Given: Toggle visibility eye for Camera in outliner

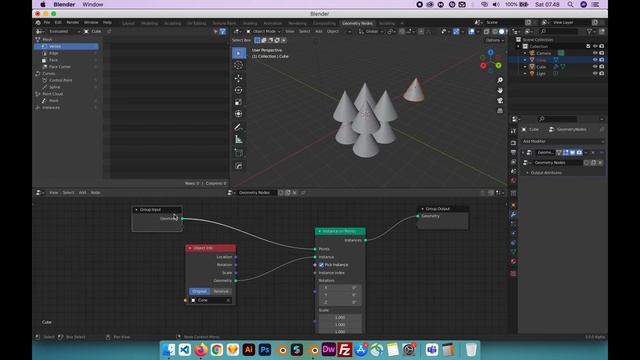Looking at the screenshot, I should point(595,53).
